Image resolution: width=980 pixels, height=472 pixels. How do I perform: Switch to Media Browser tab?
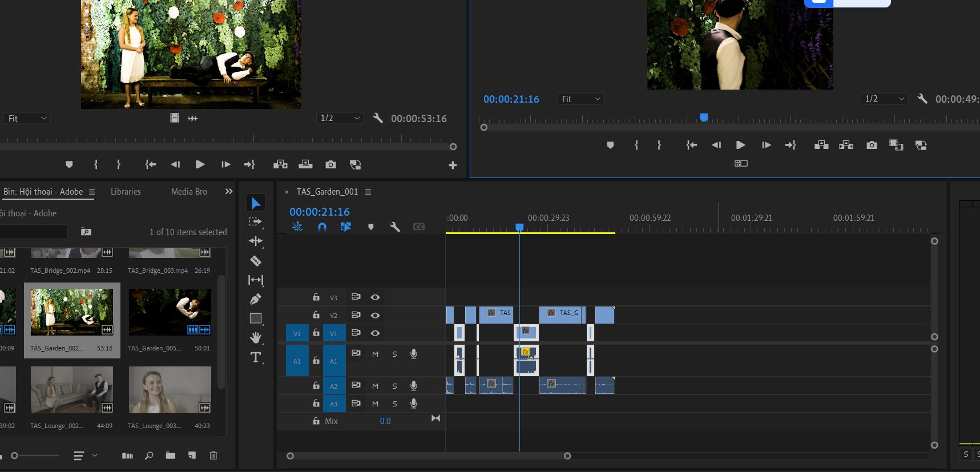point(189,192)
